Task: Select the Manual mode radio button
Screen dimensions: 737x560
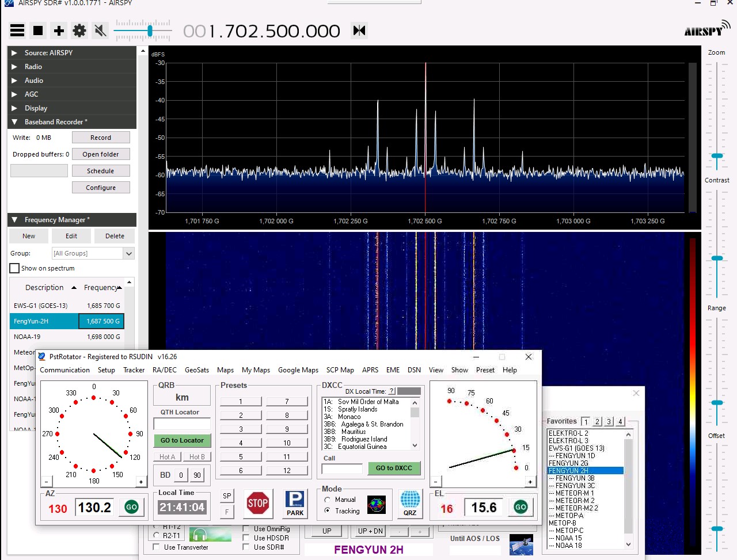Action: (x=327, y=500)
